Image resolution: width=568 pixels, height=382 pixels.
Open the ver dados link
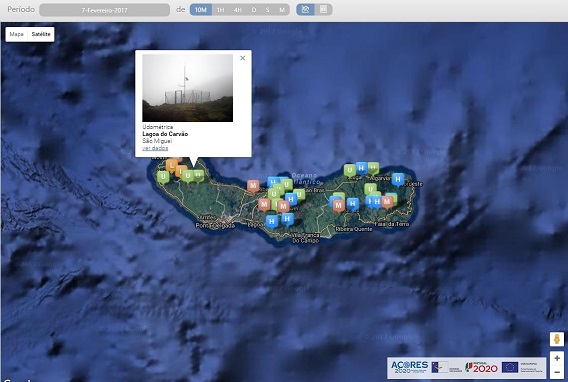pyautogui.click(x=155, y=148)
